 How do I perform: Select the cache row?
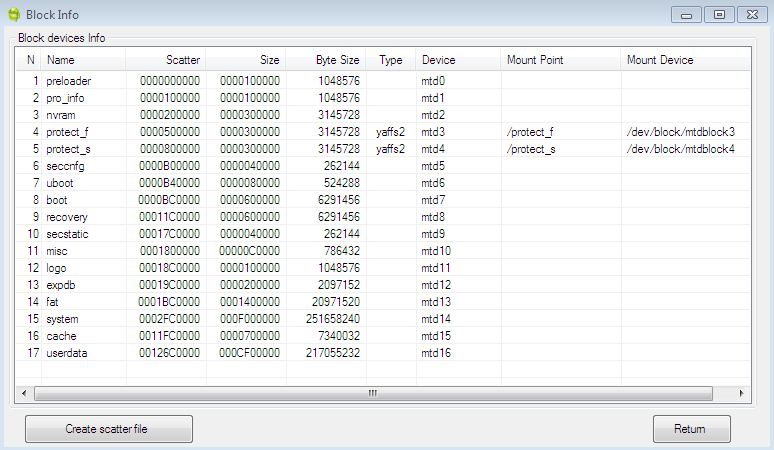pos(383,336)
